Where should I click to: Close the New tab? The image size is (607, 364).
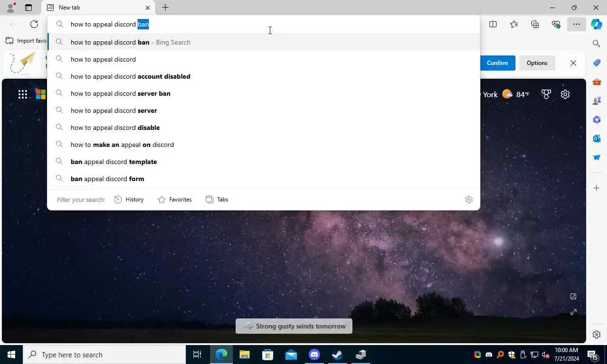[147, 8]
